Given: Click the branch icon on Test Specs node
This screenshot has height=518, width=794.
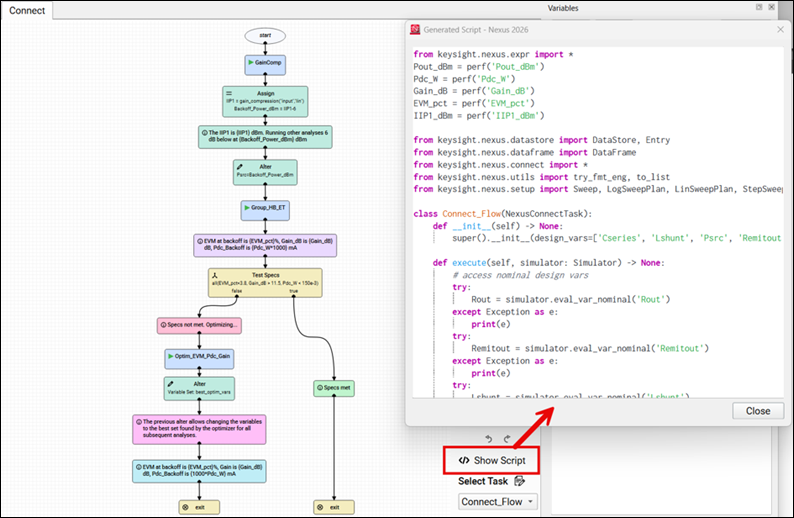Looking at the screenshot, I should (215, 275).
